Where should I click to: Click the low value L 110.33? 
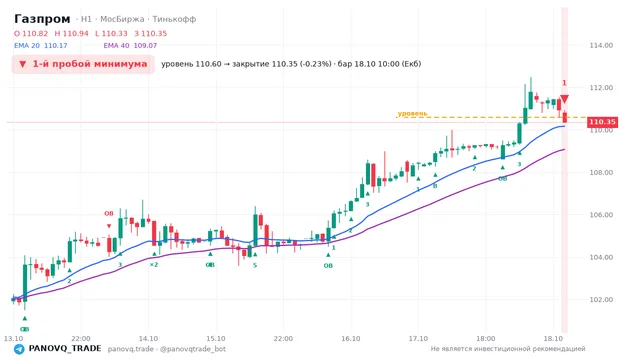coord(111,33)
